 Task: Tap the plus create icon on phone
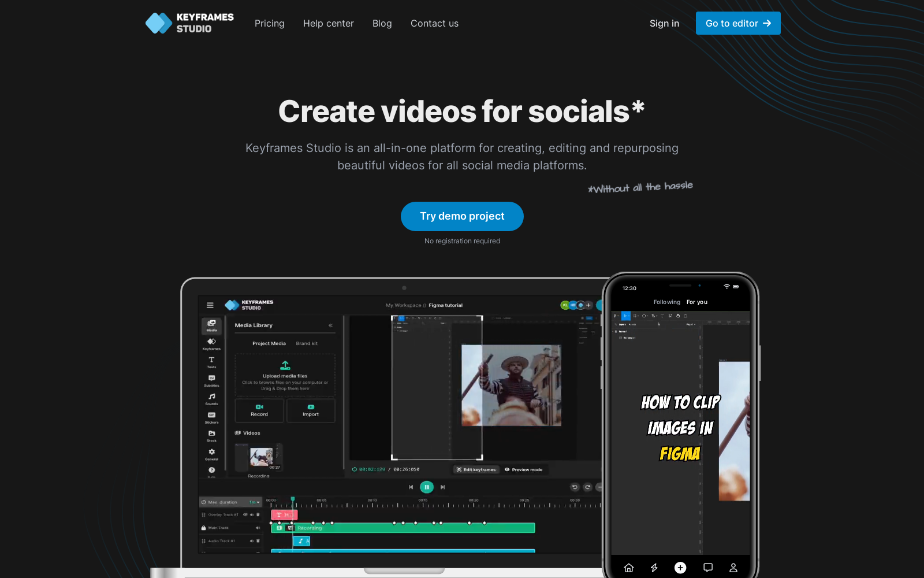click(x=680, y=568)
